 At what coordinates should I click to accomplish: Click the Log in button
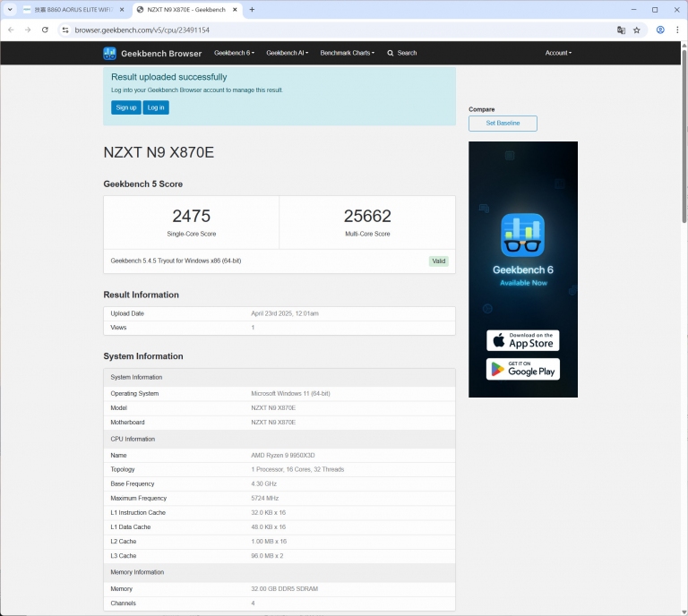click(156, 107)
